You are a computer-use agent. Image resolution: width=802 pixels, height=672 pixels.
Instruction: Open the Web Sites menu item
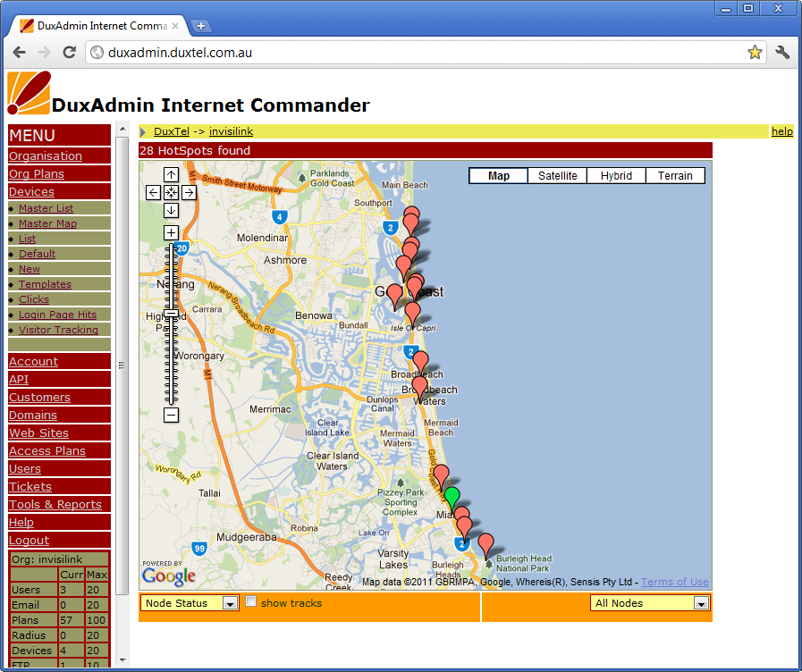point(38,433)
